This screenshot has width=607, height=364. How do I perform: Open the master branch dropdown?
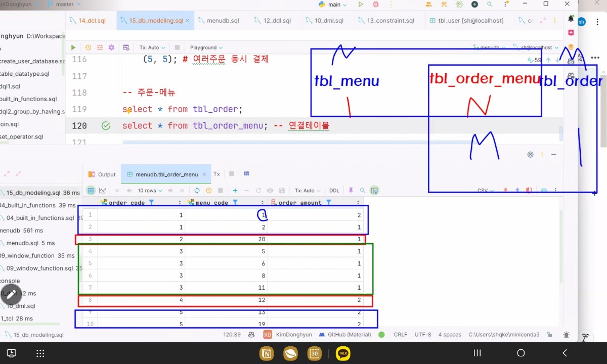(65, 4)
